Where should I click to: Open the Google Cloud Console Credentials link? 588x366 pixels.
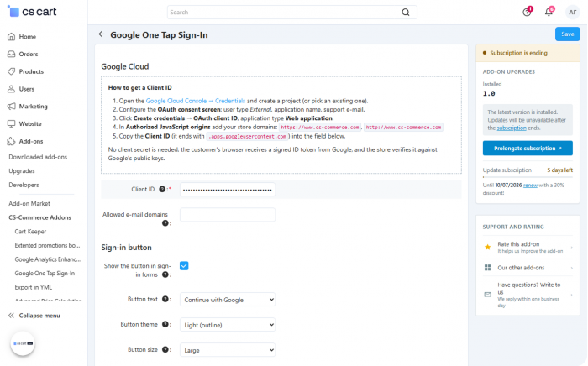pyautogui.click(x=196, y=101)
